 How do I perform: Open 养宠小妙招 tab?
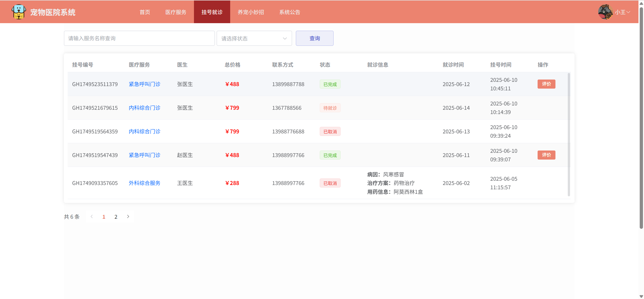coord(251,12)
